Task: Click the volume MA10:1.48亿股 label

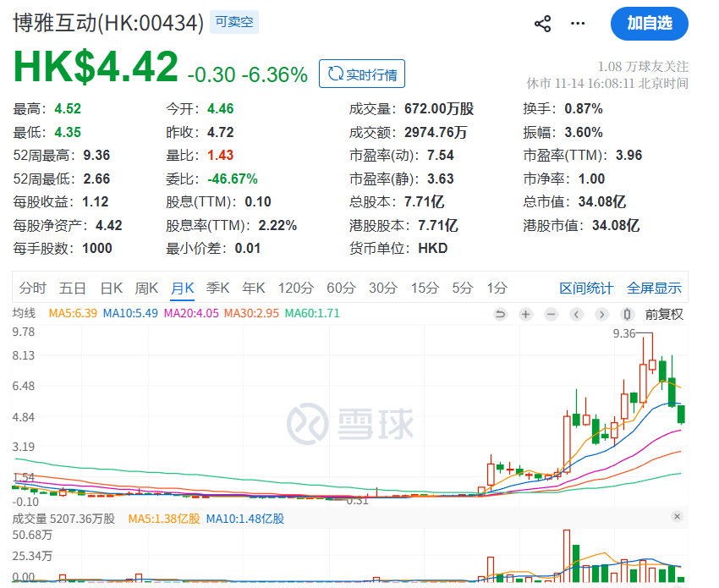Action: coord(244,519)
